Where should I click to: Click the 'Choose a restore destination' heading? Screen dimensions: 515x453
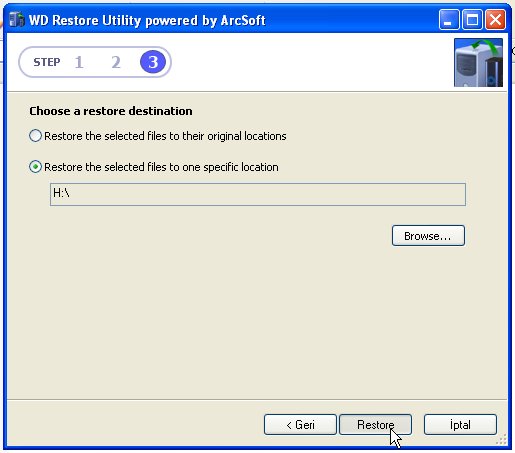pyautogui.click(x=111, y=111)
